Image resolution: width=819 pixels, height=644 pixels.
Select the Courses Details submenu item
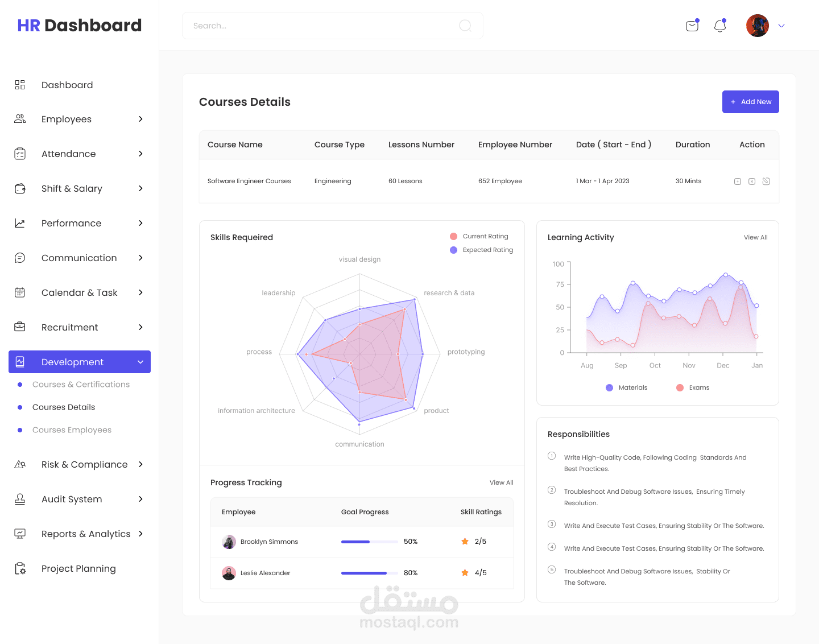point(64,407)
